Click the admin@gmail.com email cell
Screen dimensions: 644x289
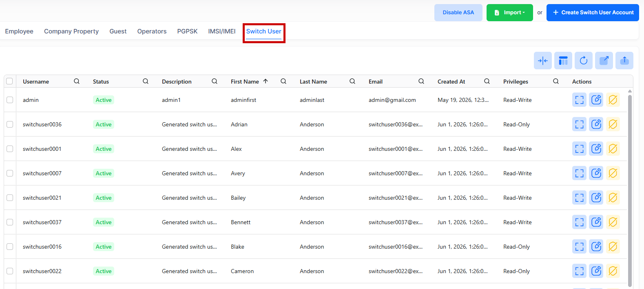[x=392, y=100]
